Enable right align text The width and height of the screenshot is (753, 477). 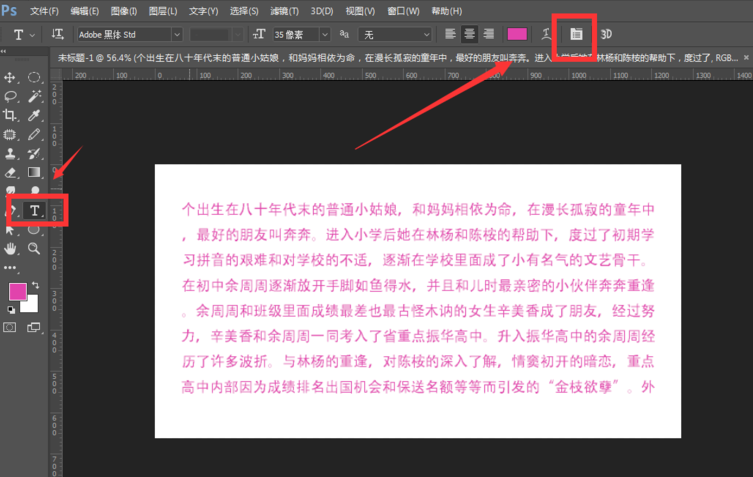488,34
